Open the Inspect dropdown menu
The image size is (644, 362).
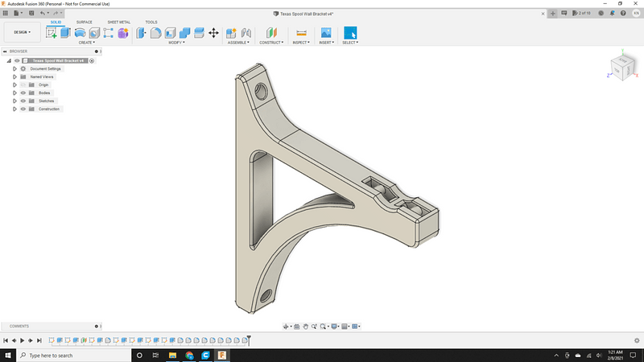tap(301, 43)
